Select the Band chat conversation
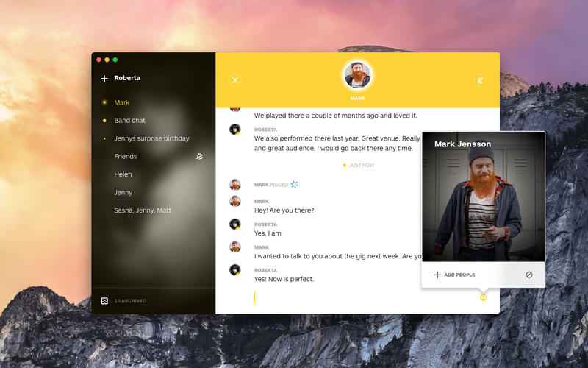The height and width of the screenshot is (368, 588). (129, 120)
